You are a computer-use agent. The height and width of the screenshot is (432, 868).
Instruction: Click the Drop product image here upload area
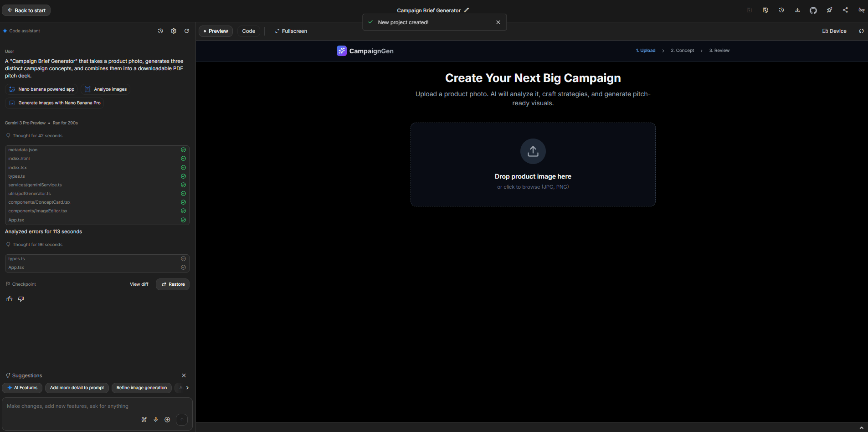pyautogui.click(x=533, y=165)
